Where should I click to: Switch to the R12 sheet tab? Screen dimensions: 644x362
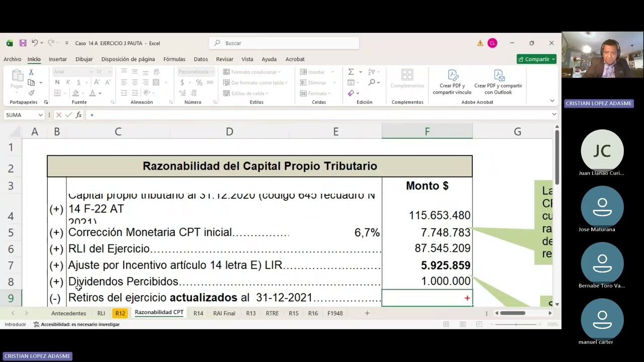click(x=120, y=313)
